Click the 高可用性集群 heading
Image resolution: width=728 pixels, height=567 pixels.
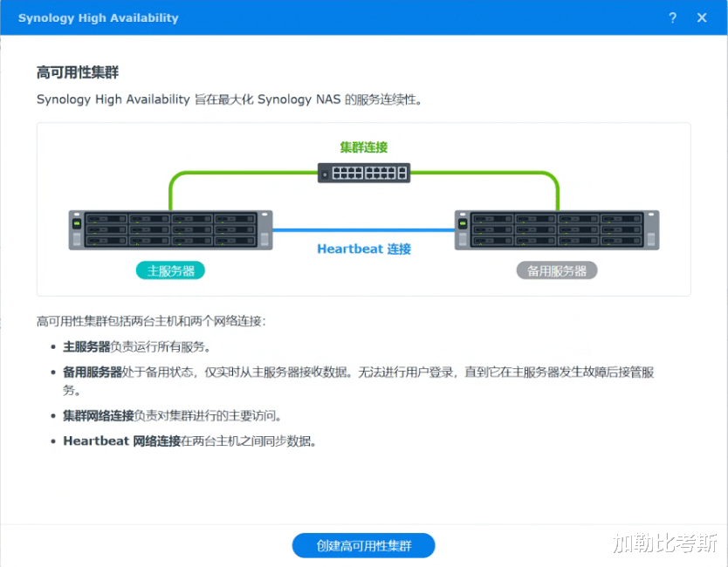[78, 72]
